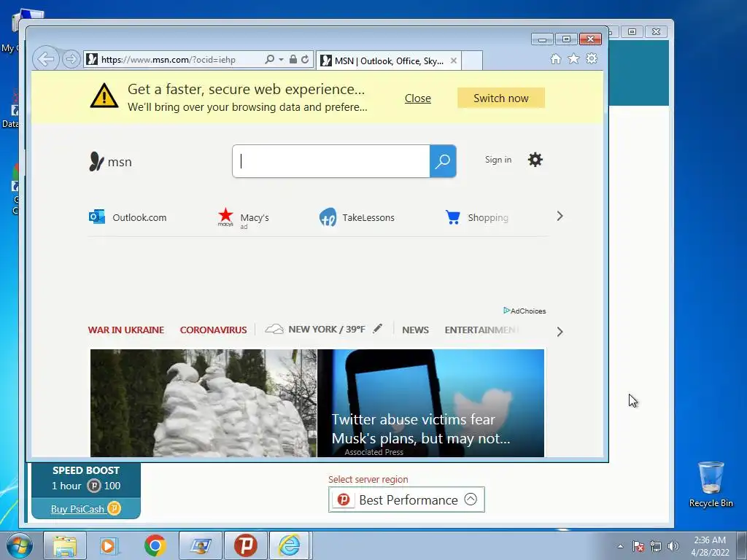Open the sandbag statue news image

[x=204, y=402]
